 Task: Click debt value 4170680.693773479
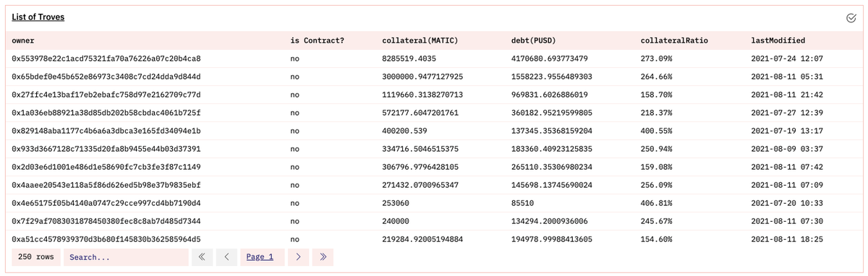click(x=550, y=59)
